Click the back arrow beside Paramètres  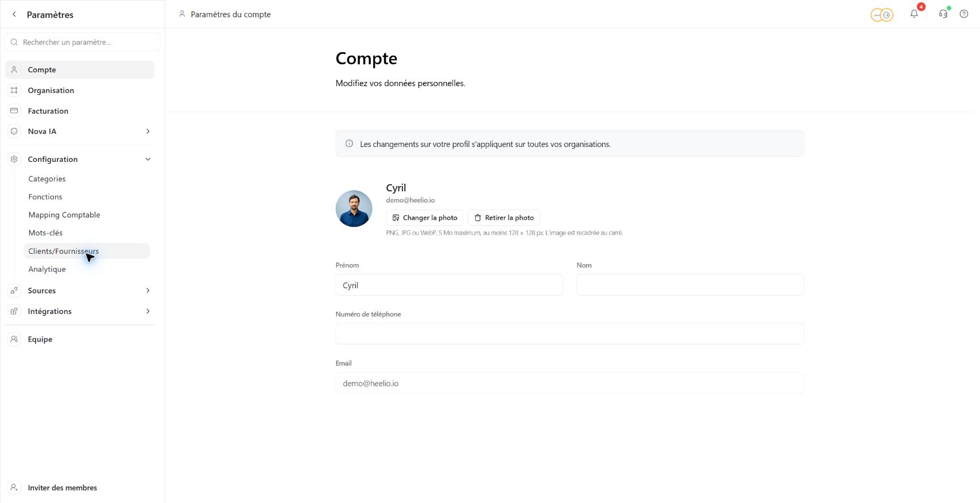click(x=14, y=14)
